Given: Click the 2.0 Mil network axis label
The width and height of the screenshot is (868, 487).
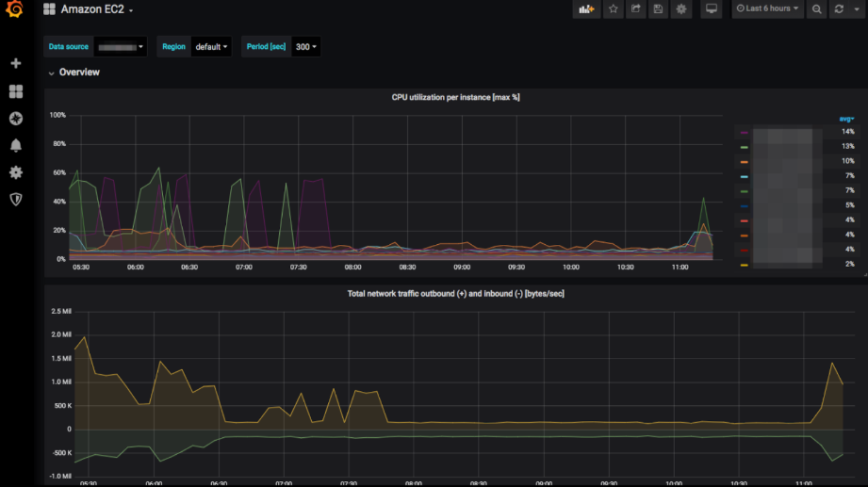Looking at the screenshot, I should (61, 334).
